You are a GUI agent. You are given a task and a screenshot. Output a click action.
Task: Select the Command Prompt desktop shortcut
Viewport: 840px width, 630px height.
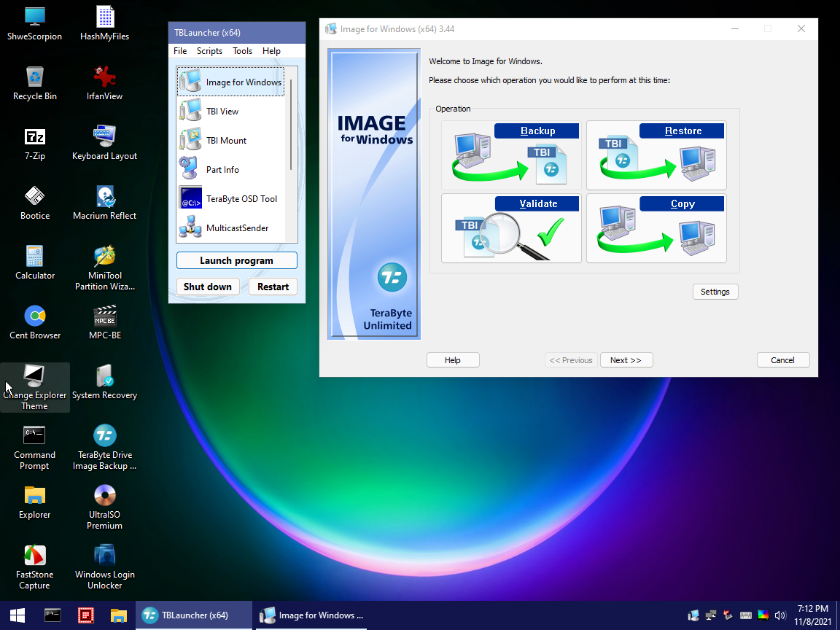[35, 448]
